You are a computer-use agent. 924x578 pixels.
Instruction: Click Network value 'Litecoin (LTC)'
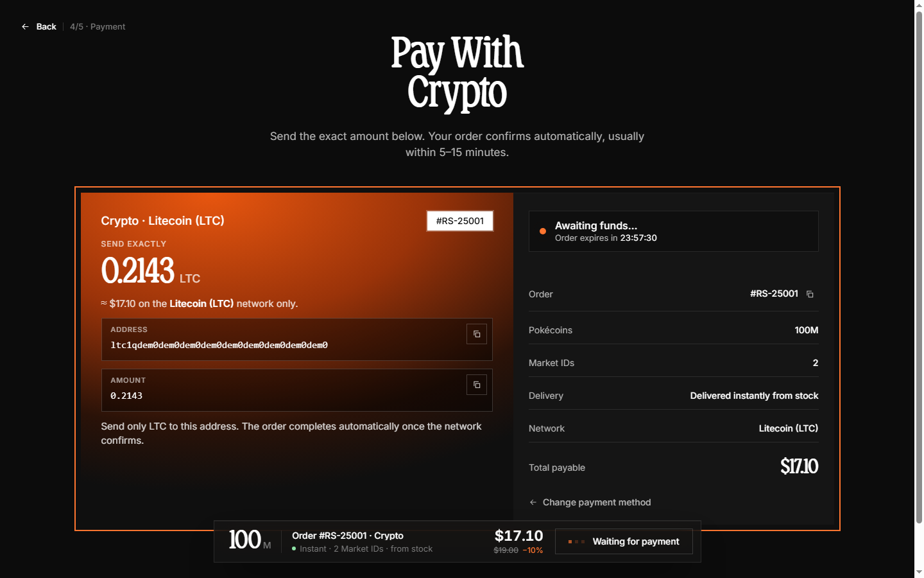coord(789,428)
